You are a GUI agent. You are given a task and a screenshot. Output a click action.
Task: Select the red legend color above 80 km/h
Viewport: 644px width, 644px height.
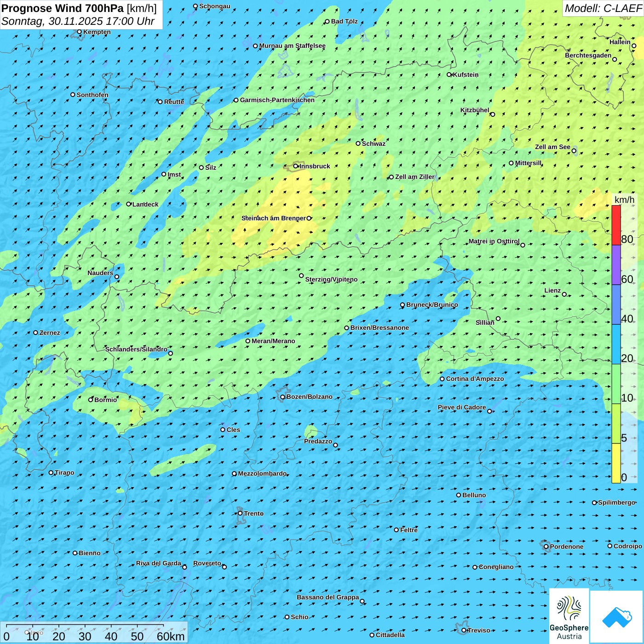point(616,225)
